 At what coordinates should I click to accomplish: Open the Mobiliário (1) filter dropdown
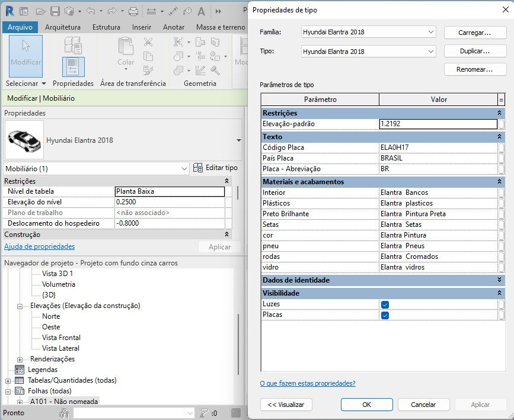coord(96,169)
